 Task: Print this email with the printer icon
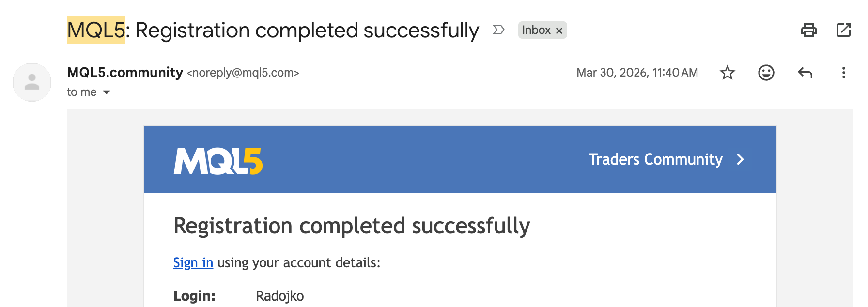pos(808,30)
